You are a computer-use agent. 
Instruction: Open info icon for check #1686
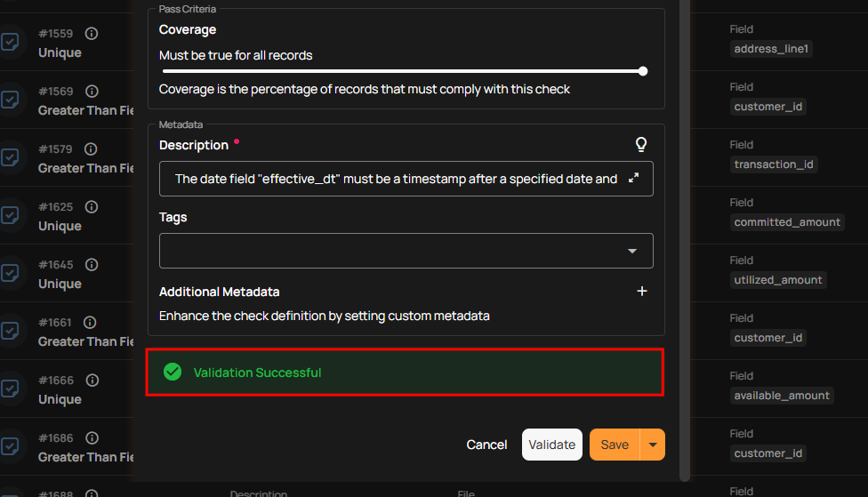(x=92, y=438)
